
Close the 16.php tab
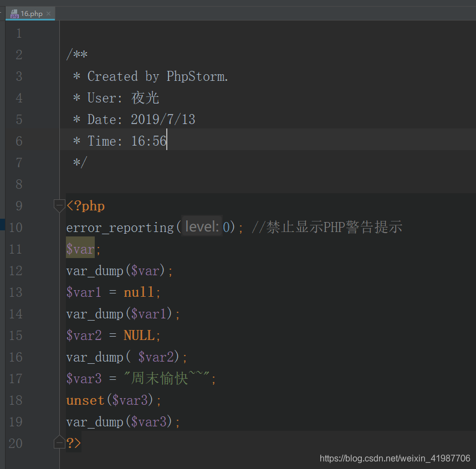[49, 14]
